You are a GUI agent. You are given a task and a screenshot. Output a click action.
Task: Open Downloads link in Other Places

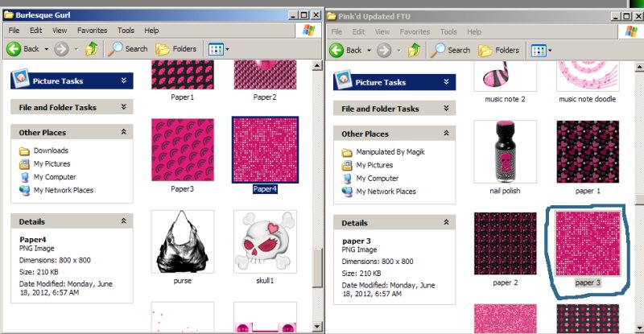51,151
